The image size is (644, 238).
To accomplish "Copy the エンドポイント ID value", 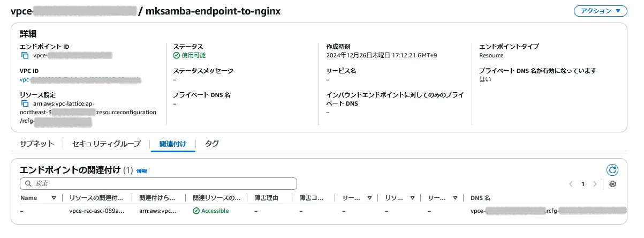I will [24, 55].
